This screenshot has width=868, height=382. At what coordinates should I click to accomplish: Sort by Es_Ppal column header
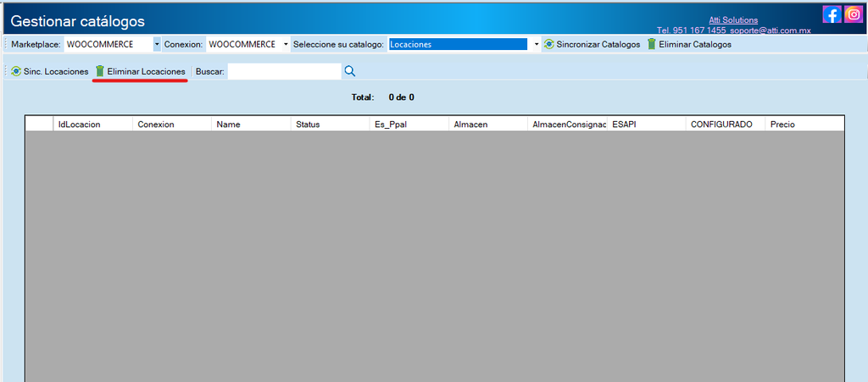tap(409, 125)
